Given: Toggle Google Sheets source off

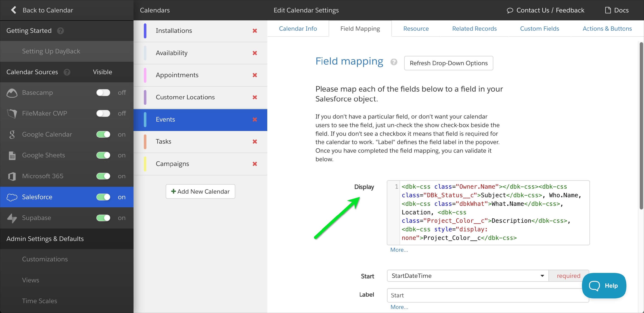Looking at the screenshot, I should [103, 155].
